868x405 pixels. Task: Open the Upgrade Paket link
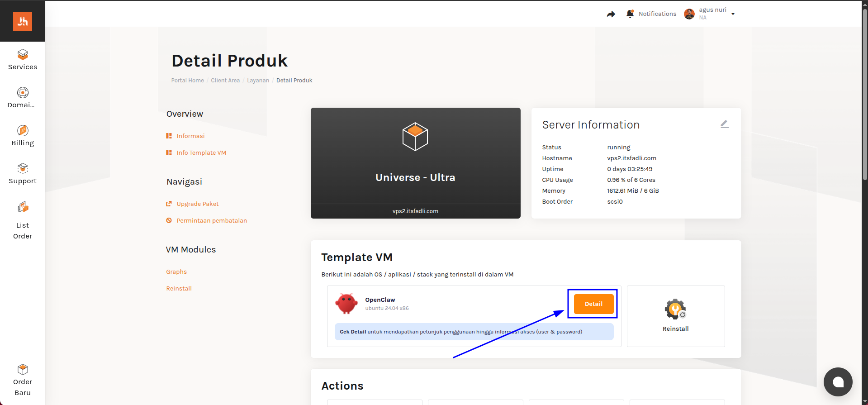coord(198,204)
